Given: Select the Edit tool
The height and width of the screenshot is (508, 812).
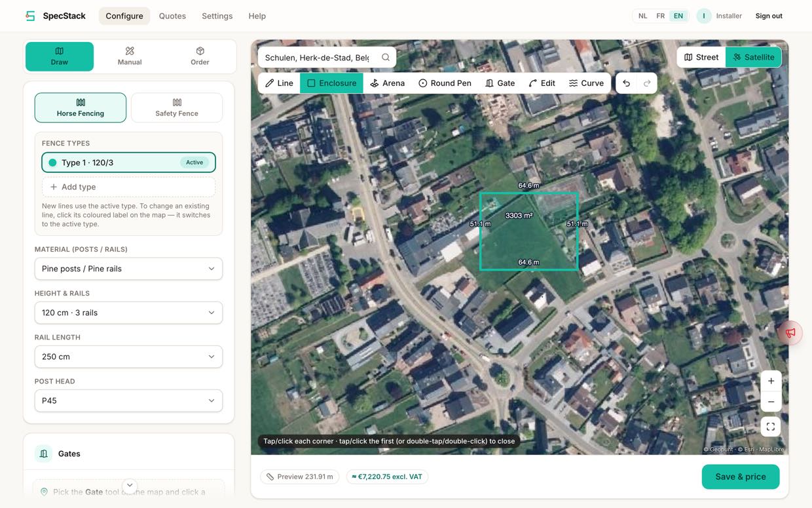Looking at the screenshot, I should click(542, 83).
